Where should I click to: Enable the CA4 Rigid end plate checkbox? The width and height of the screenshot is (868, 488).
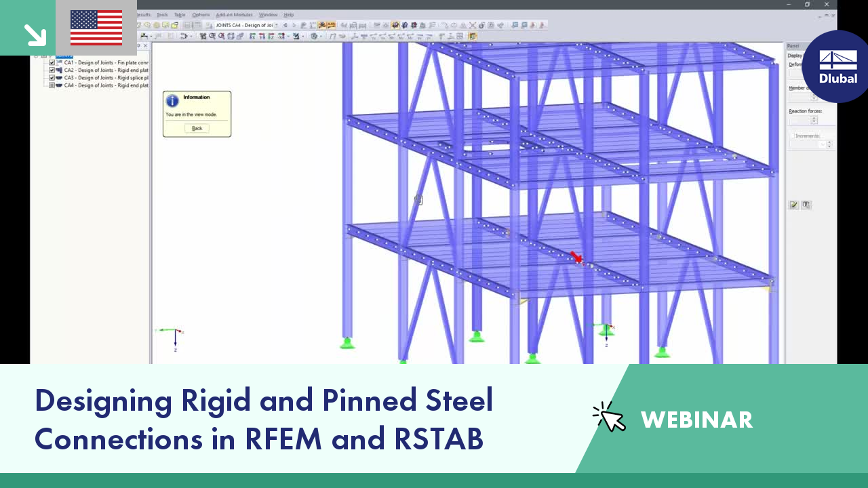tap(52, 85)
